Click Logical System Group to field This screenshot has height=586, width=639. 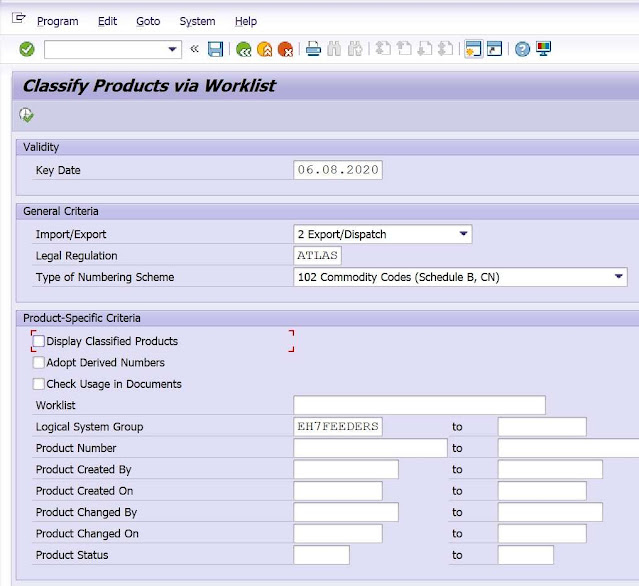click(x=542, y=426)
